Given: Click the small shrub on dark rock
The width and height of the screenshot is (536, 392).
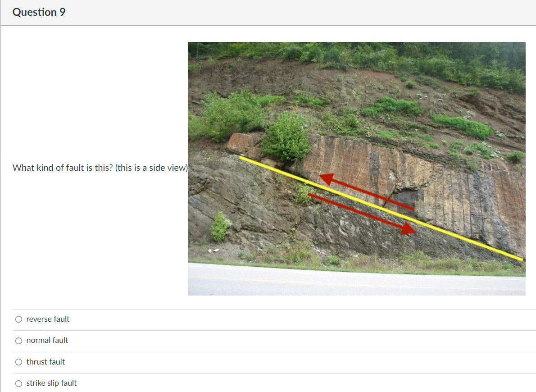Looking at the screenshot, I should 220,227.
